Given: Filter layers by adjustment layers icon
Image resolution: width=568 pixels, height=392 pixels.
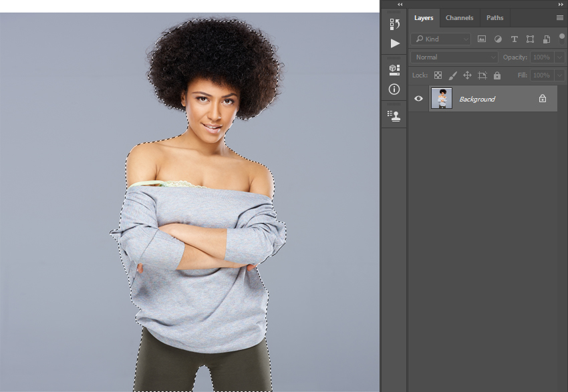Looking at the screenshot, I should click(498, 39).
